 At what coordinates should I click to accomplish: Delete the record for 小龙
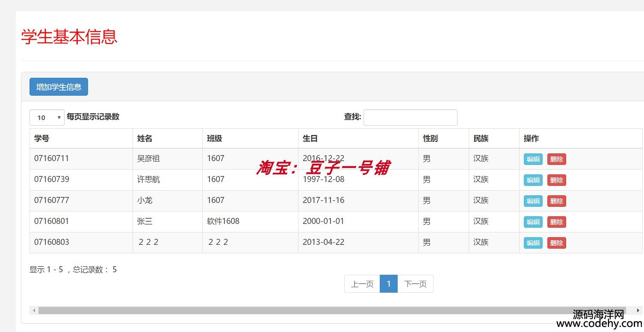click(556, 201)
